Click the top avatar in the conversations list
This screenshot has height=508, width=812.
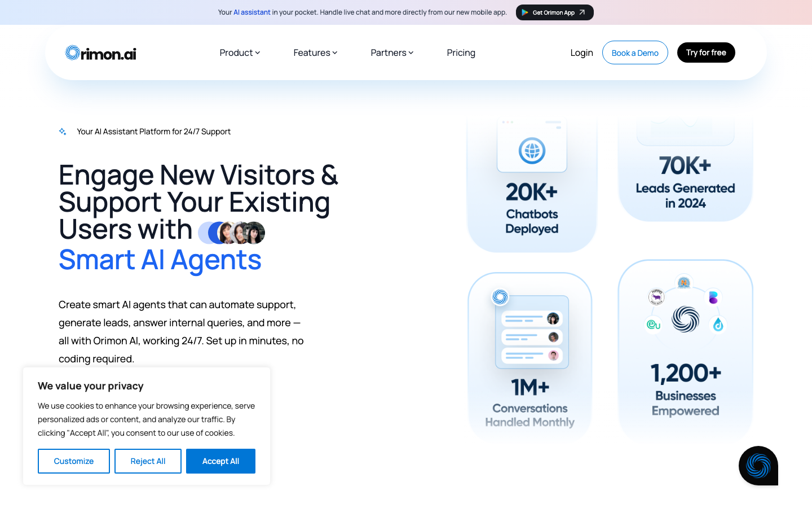tap(553, 319)
